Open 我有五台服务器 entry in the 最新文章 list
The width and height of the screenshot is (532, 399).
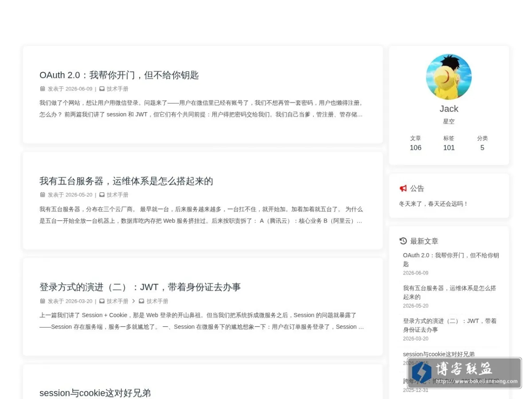pos(450,292)
